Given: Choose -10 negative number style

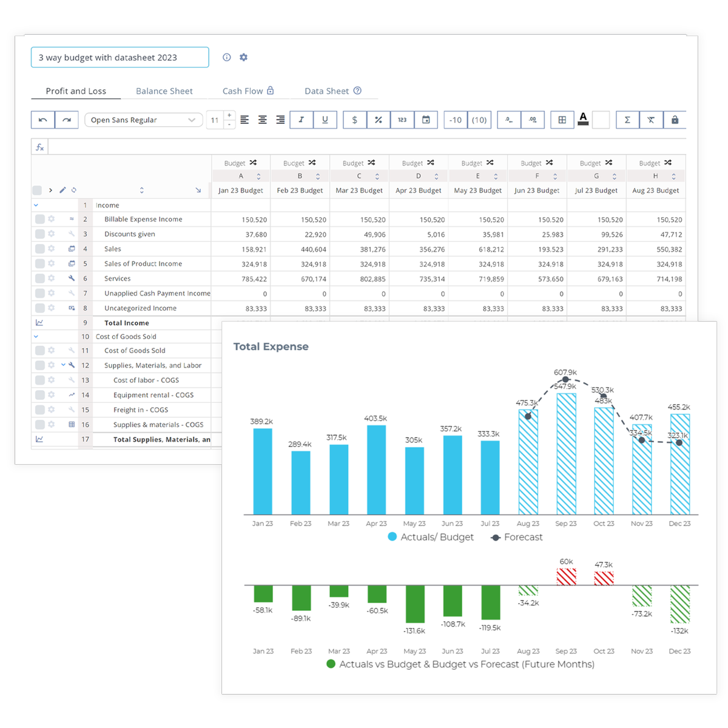Looking at the screenshot, I should [456, 120].
